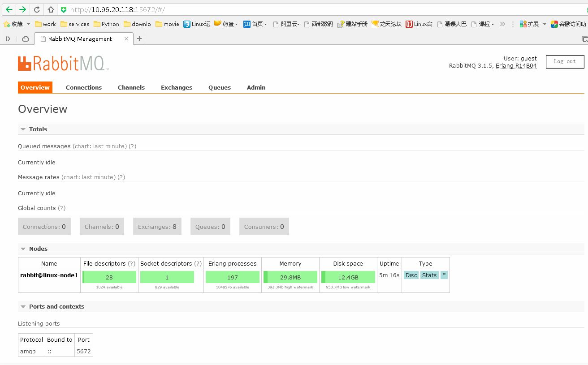Toggle the sidebar panel icon left of tabs
This screenshot has height=365, width=588.
8,39
